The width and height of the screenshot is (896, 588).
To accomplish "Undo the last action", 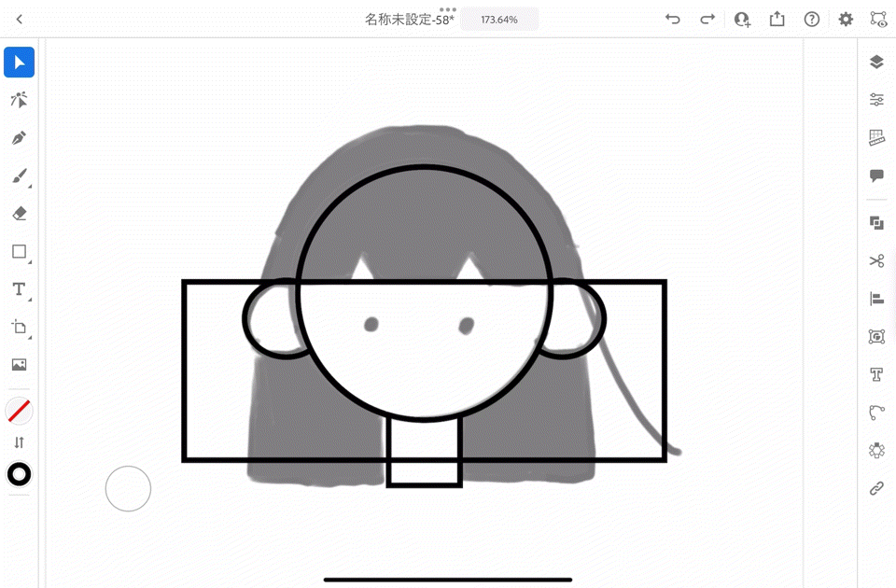I will pos(673,20).
